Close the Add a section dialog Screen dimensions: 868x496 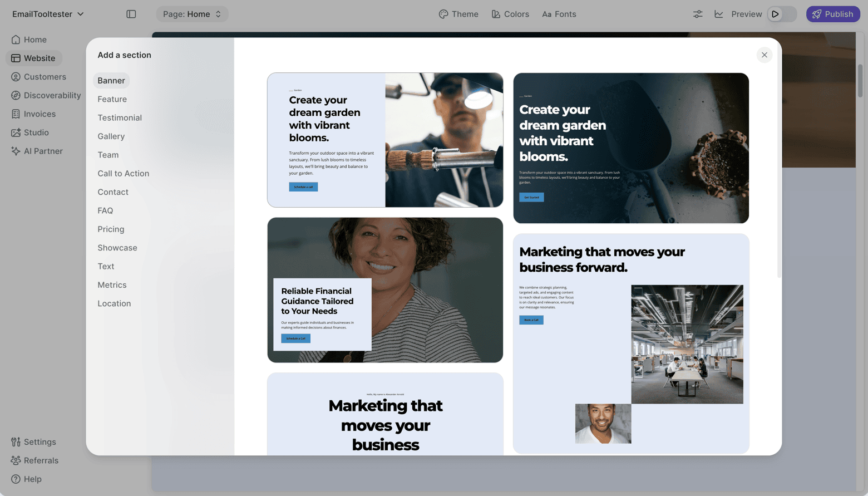tap(764, 55)
